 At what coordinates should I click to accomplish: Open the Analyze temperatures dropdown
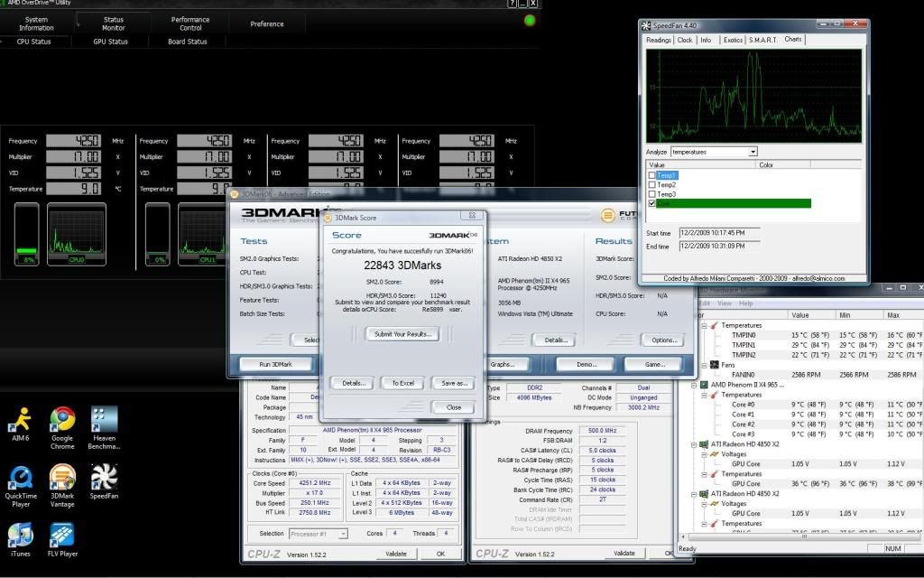tap(751, 152)
